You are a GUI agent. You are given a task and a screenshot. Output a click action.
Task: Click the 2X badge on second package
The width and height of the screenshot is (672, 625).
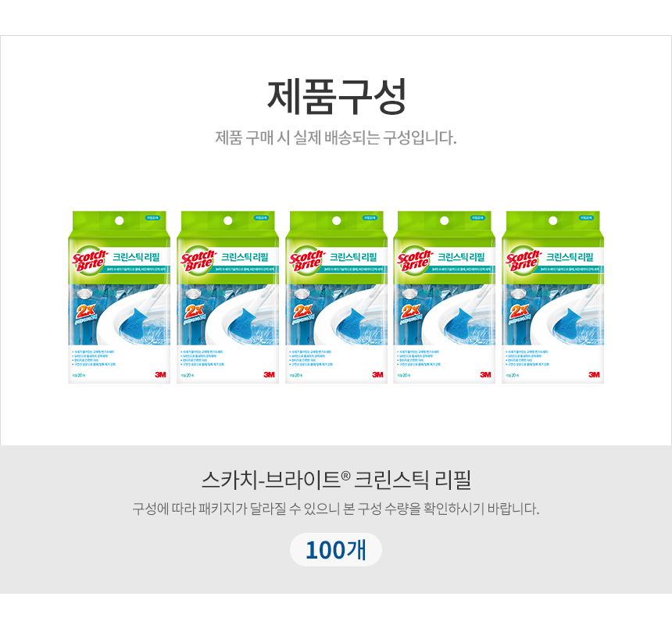194,313
